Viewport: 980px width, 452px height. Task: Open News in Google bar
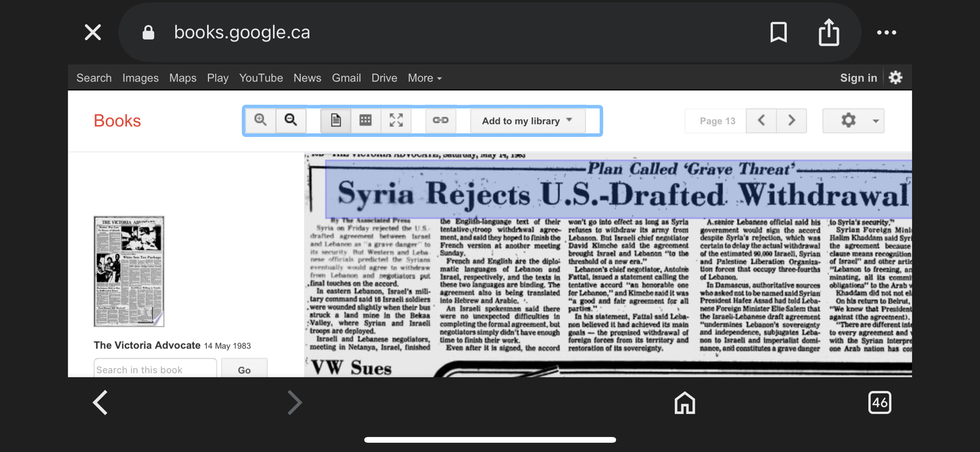point(307,78)
